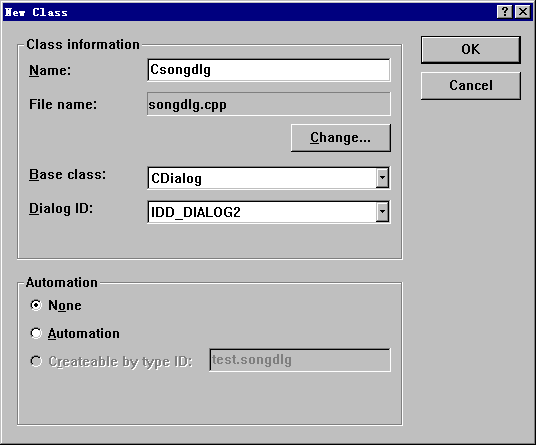This screenshot has height=445, width=536.
Task: Click the Base class: label
Action: [67, 175]
